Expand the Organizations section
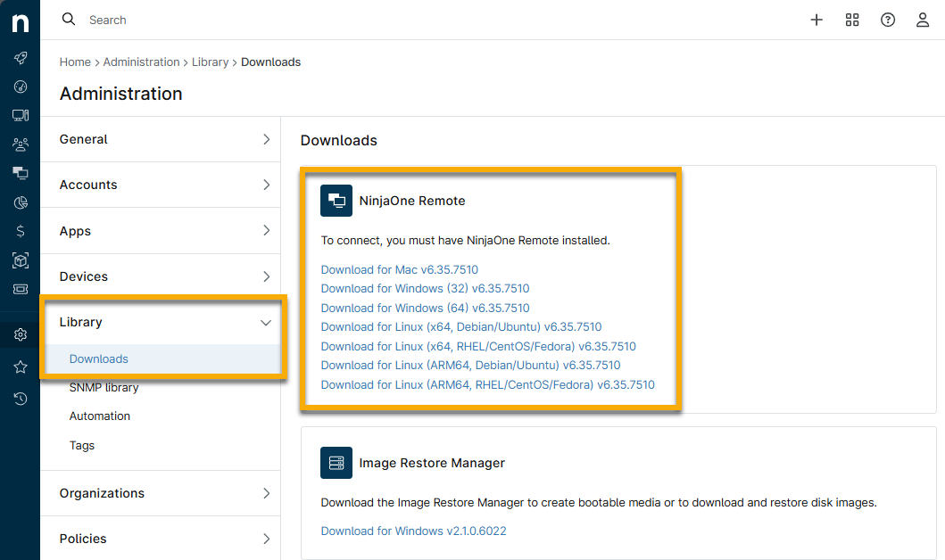The height and width of the screenshot is (560, 945). click(x=161, y=493)
